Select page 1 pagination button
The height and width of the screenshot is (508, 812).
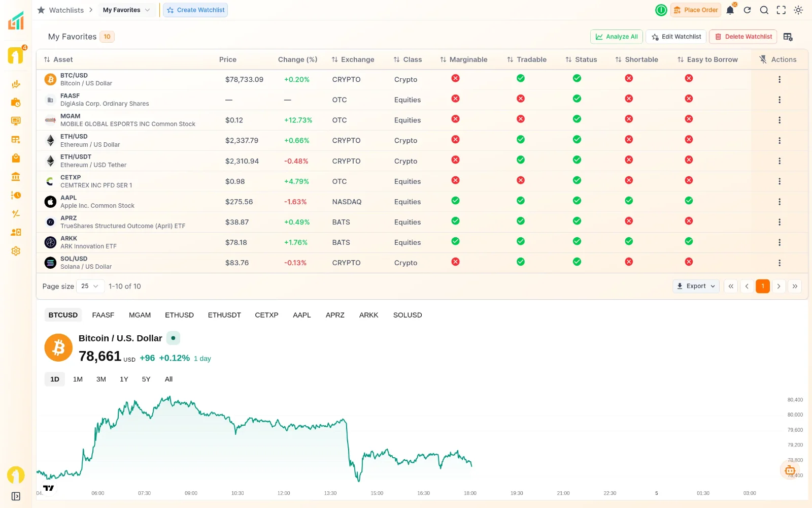point(763,286)
